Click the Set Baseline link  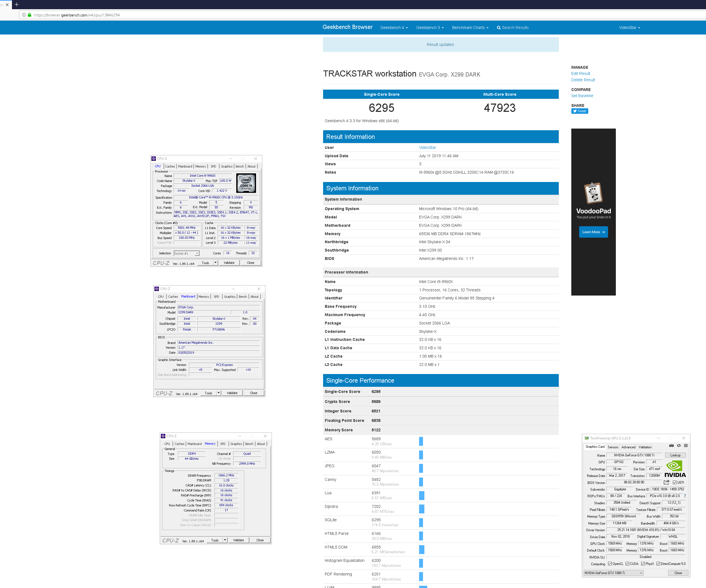582,96
